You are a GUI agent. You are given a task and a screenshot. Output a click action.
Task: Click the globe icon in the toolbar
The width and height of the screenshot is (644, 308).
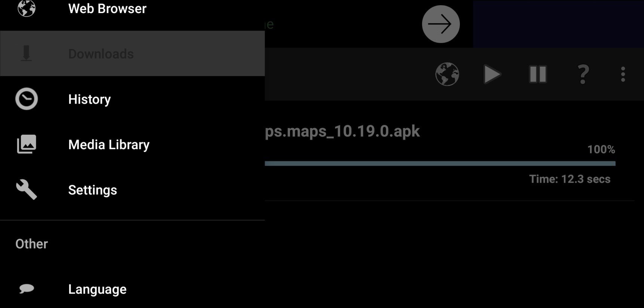[x=447, y=74]
